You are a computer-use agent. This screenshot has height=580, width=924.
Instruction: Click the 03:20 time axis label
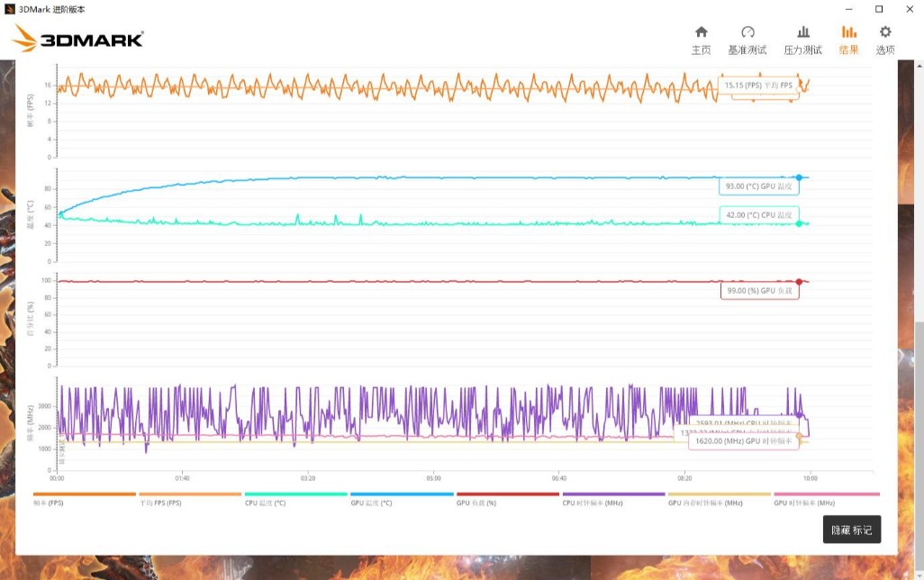(x=308, y=478)
